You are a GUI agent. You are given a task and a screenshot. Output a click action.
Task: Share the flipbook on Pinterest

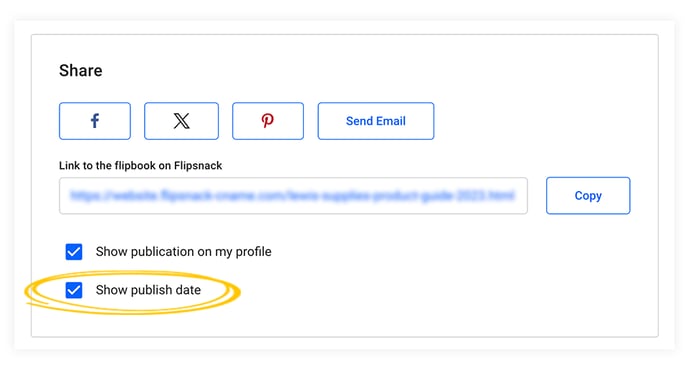tap(268, 121)
